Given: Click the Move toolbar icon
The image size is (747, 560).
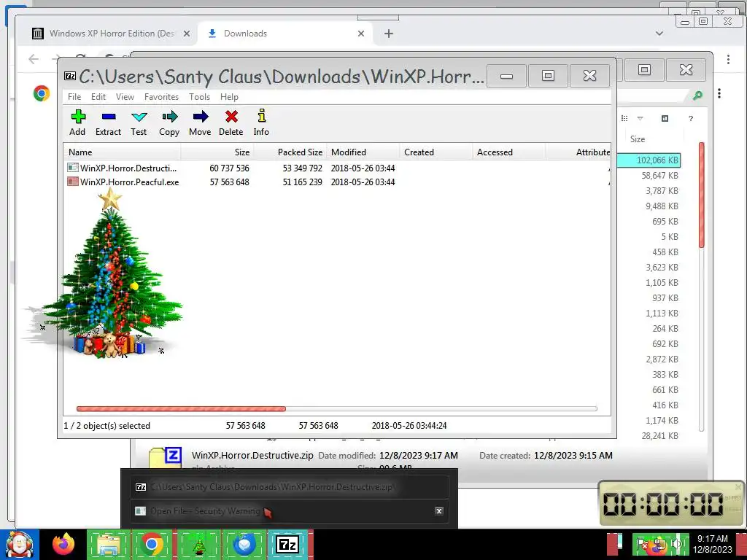Looking at the screenshot, I should click(x=200, y=122).
